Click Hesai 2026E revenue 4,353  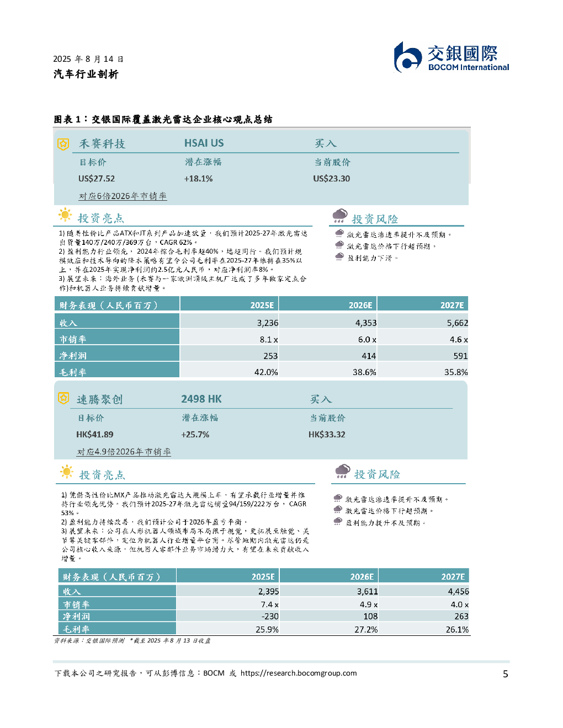click(366, 323)
